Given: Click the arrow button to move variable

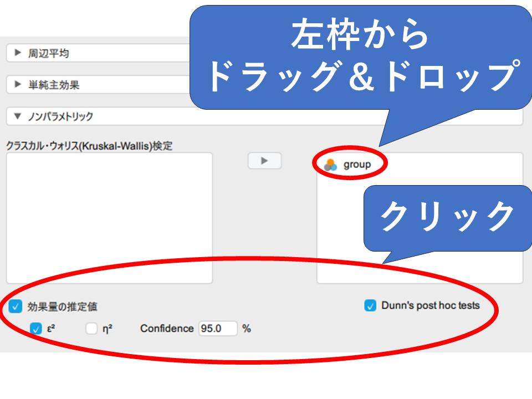Looking at the screenshot, I should pyautogui.click(x=264, y=161).
